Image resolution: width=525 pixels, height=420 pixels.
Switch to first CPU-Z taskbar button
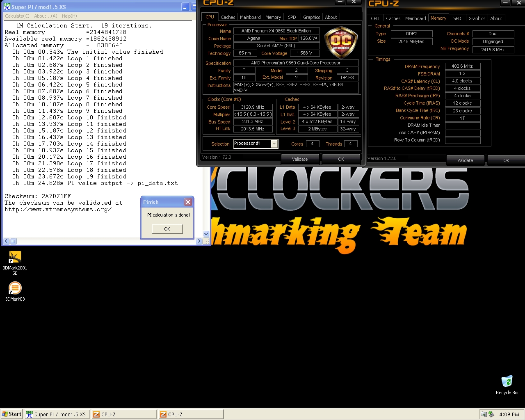[x=123, y=414]
